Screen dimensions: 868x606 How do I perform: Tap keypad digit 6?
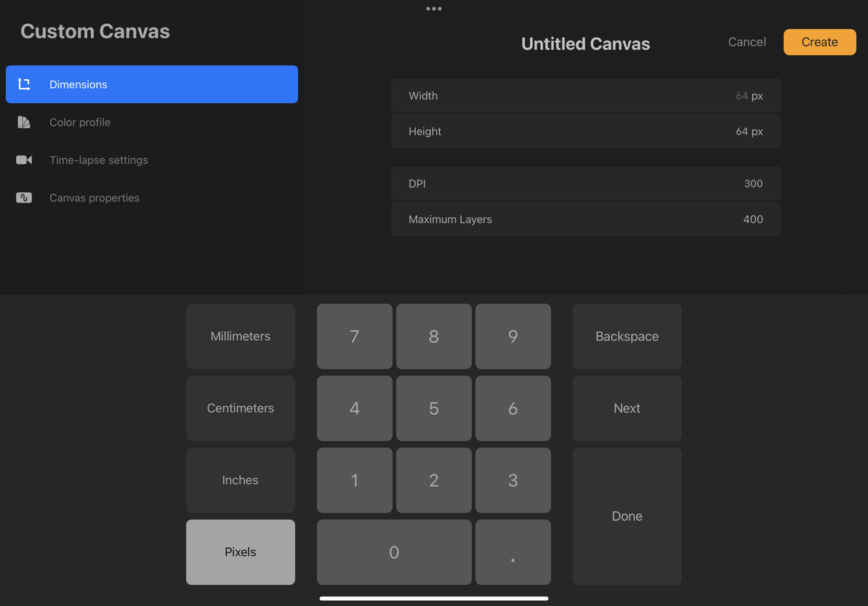[513, 408]
